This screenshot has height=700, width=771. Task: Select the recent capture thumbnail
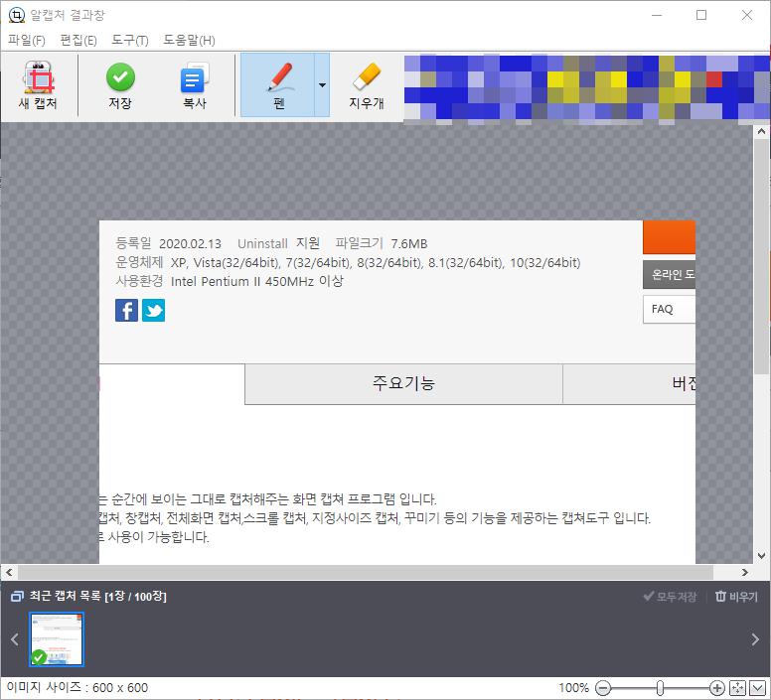tap(57, 639)
